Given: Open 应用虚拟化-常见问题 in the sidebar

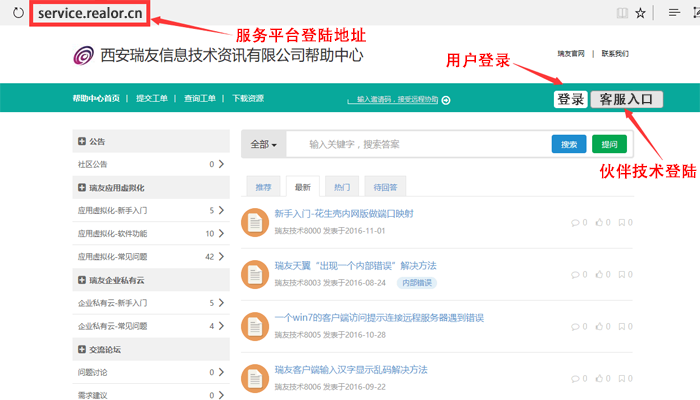Looking at the screenshot, I should click(118, 257).
